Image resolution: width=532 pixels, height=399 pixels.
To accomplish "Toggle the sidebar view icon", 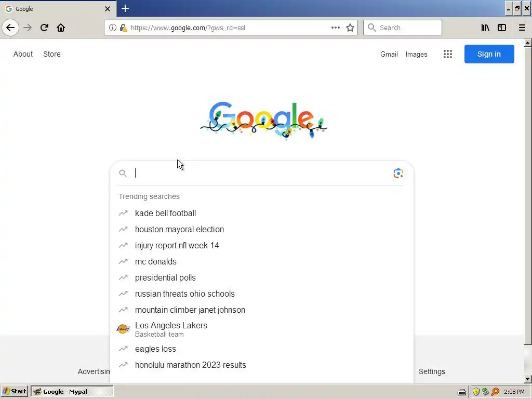I will 502,28.
